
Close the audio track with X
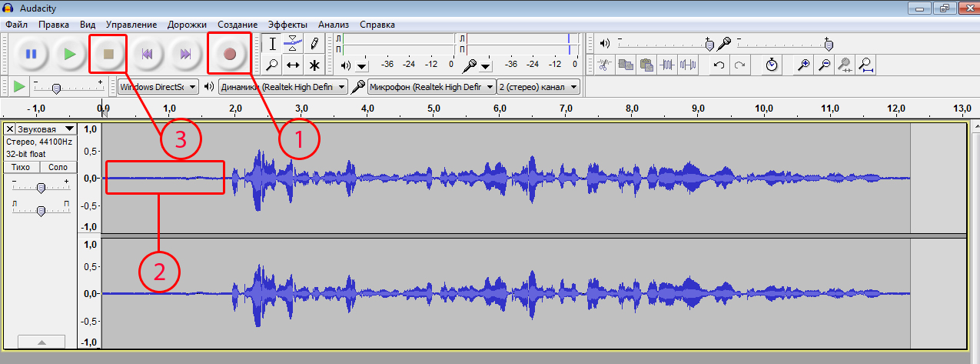(x=9, y=129)
